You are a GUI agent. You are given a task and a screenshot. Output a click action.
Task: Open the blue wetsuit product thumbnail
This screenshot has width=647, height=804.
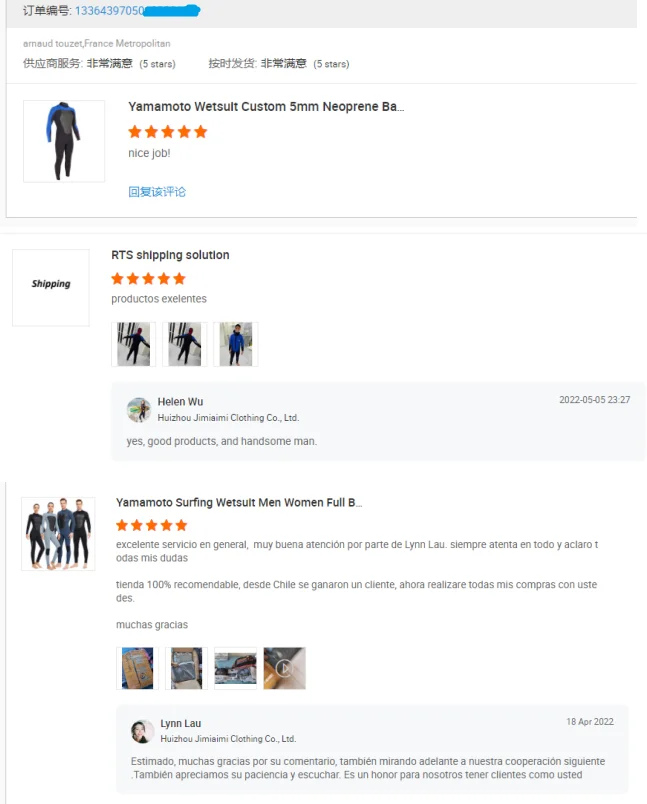64,141
